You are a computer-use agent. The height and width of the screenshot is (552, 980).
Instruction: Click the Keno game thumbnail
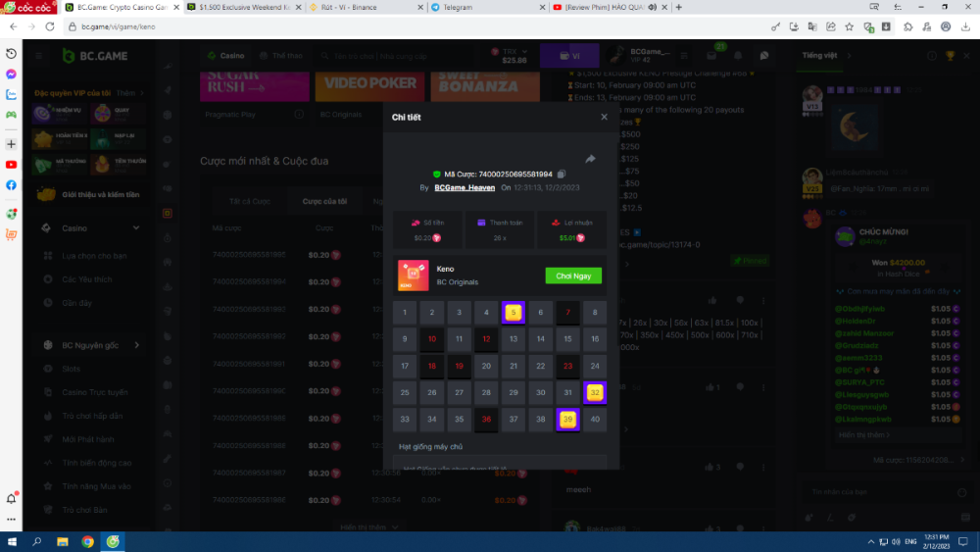(x=413, y=276)
